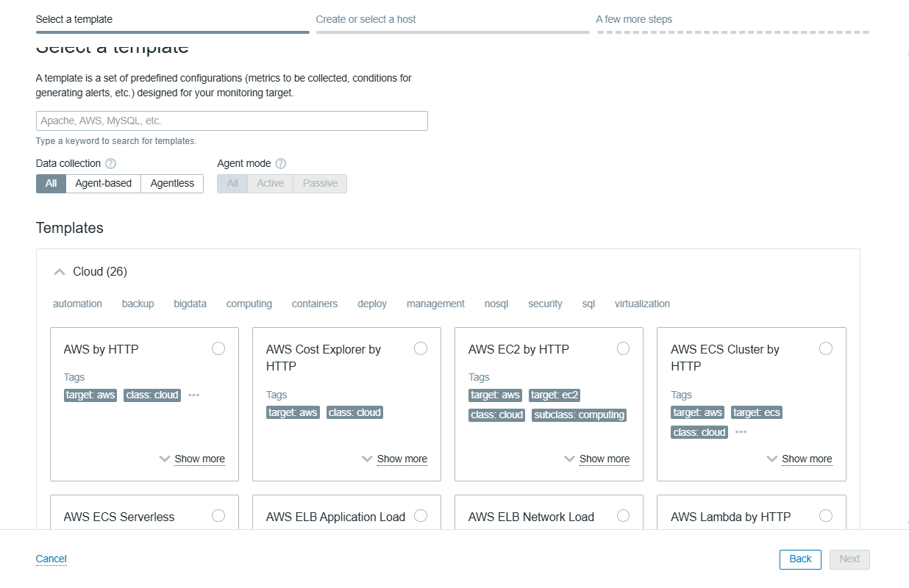Click target: aws tag on AWS by HTTP card
Image resolution: width=909 pixels, height=588 pixels.
coord(90,395)
